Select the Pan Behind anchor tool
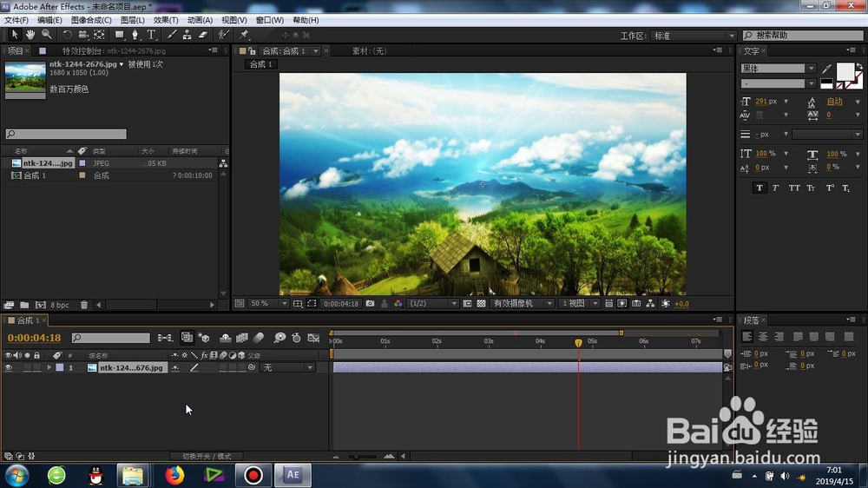868x488 pixels. click(99, 35)
